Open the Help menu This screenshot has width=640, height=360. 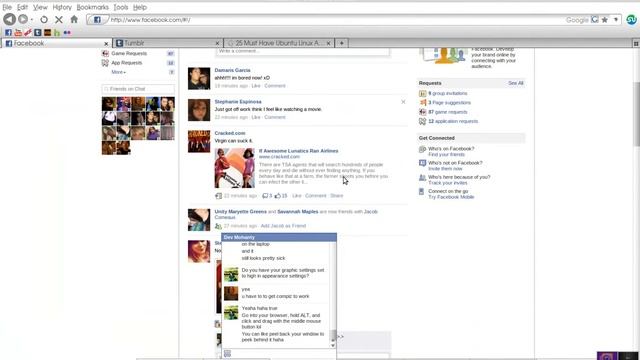(x=140, y=7)
